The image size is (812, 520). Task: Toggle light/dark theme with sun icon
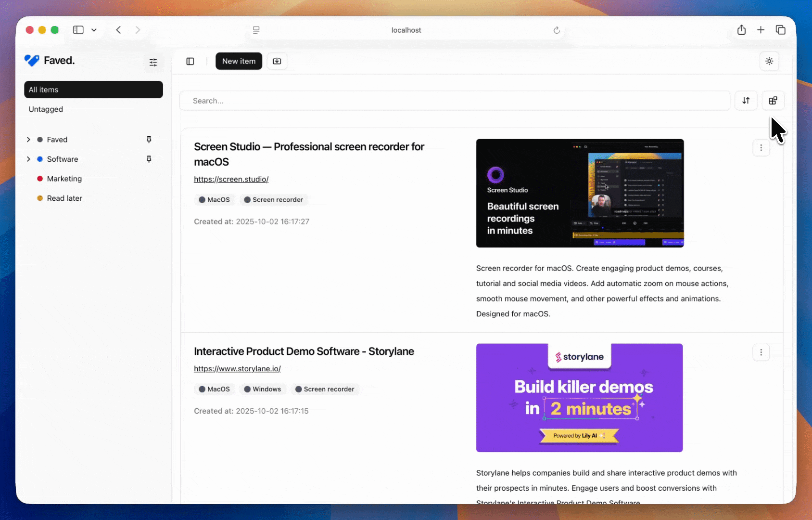click(x=769, y=61)
